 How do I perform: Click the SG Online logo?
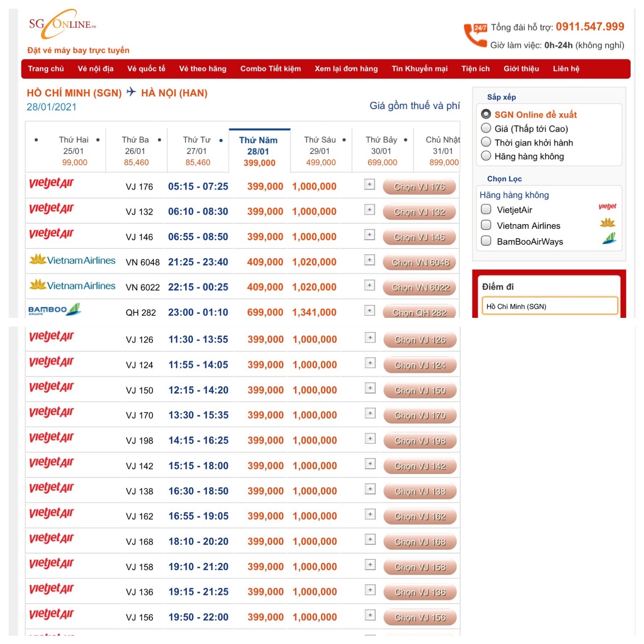(x=62, y=25)
